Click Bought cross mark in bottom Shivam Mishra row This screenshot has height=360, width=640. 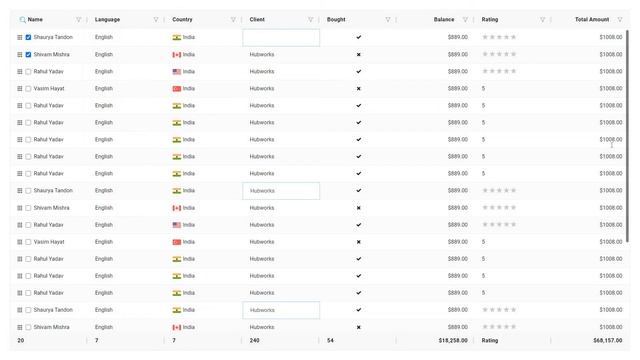(x=359, y=327)
